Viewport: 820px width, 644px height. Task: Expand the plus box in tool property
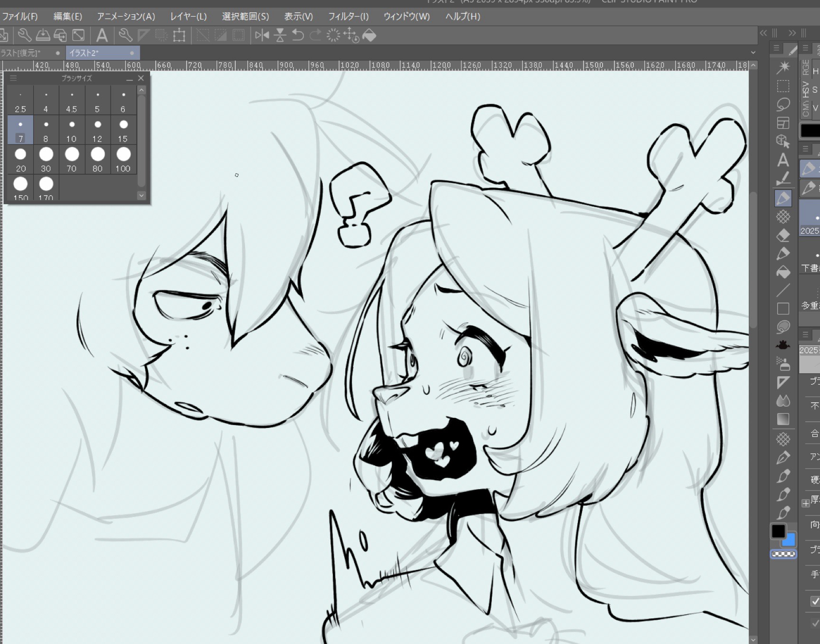(805, 503)
